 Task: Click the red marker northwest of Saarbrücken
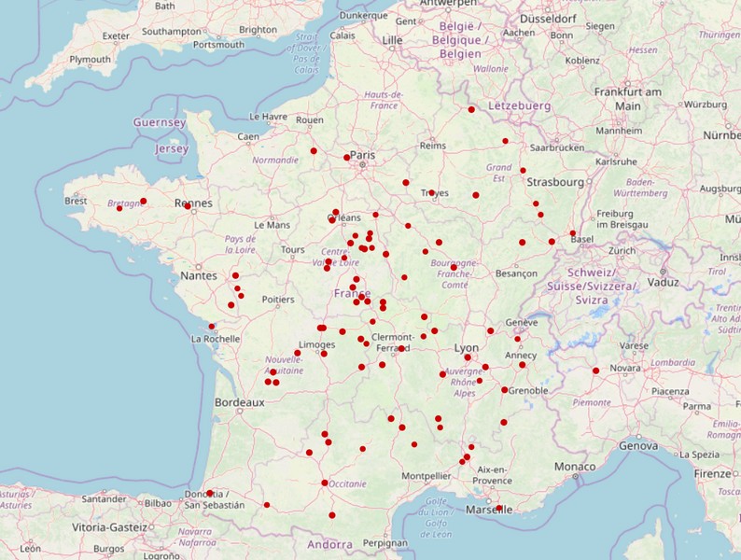tap(505, 141)
